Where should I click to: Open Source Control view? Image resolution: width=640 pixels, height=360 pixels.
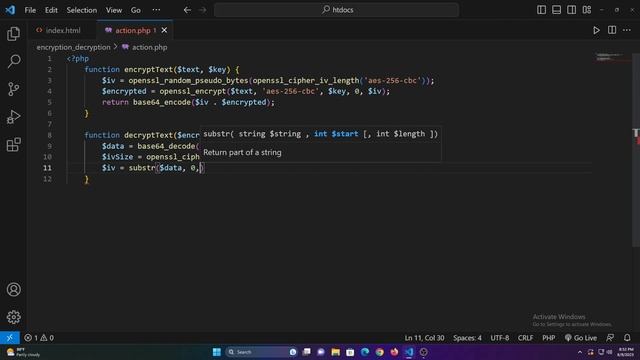click(x=13, y=89)
